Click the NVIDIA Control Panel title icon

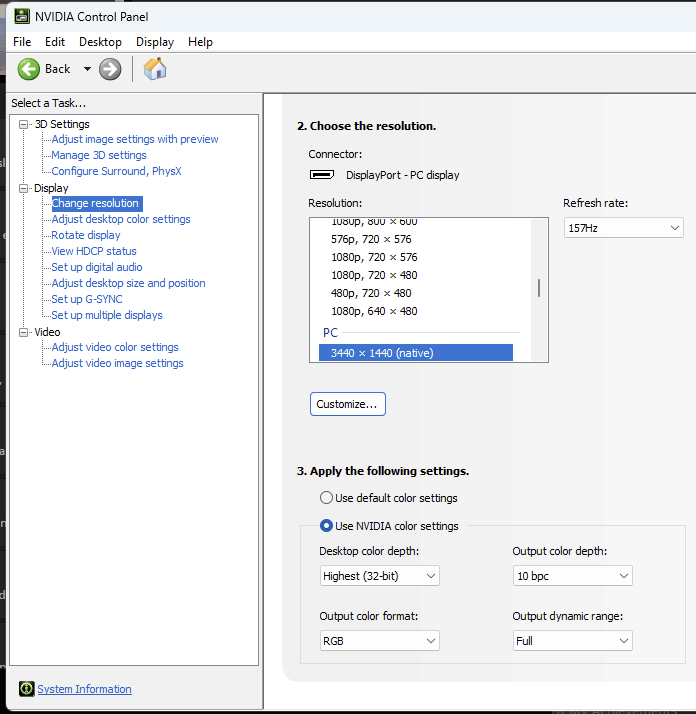click(x=21, y=16)
